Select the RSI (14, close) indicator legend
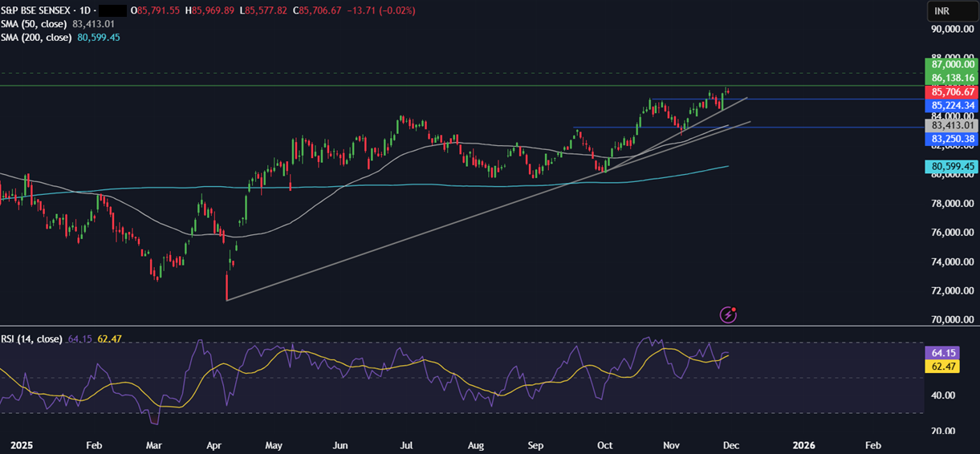Viewport: 980px width, 454px height. pos(31,339)
